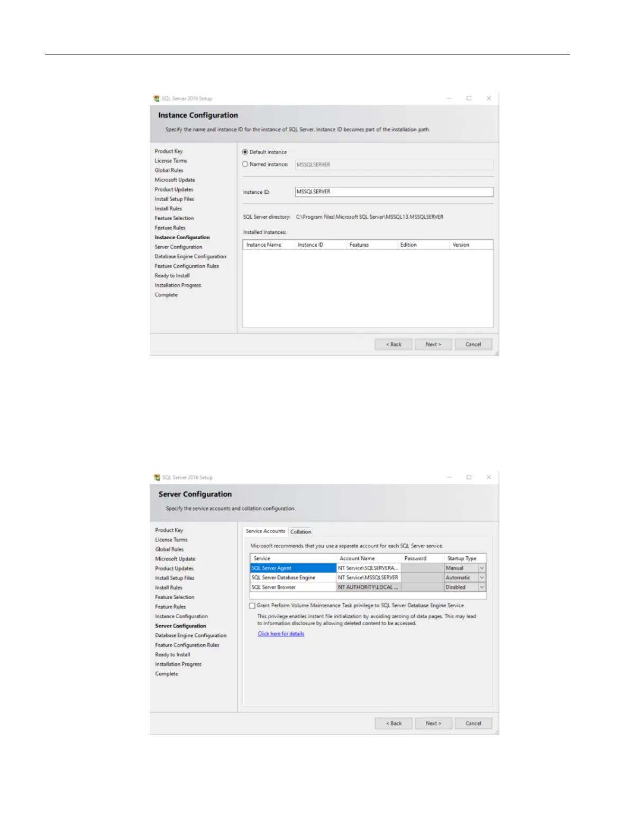630x840 pixels.
Task: Select the Default instance radio button
Action: pos(245,152)
